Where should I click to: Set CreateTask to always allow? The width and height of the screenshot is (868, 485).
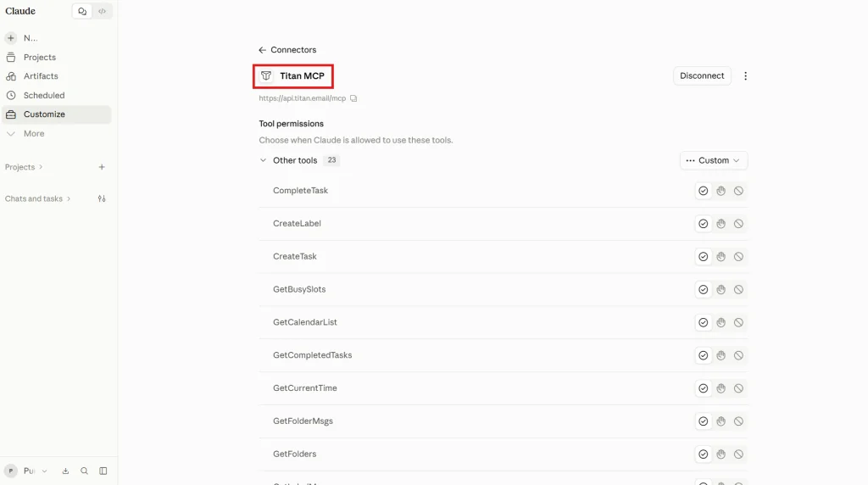click(703, 257)
